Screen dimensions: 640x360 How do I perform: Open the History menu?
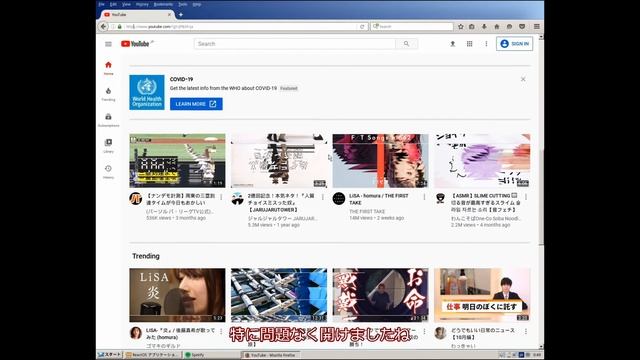click(142, 4)
